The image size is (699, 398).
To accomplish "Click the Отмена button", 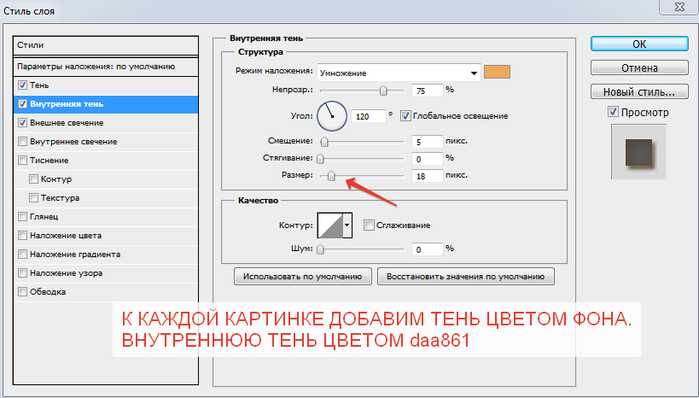I will coord(639,68).
